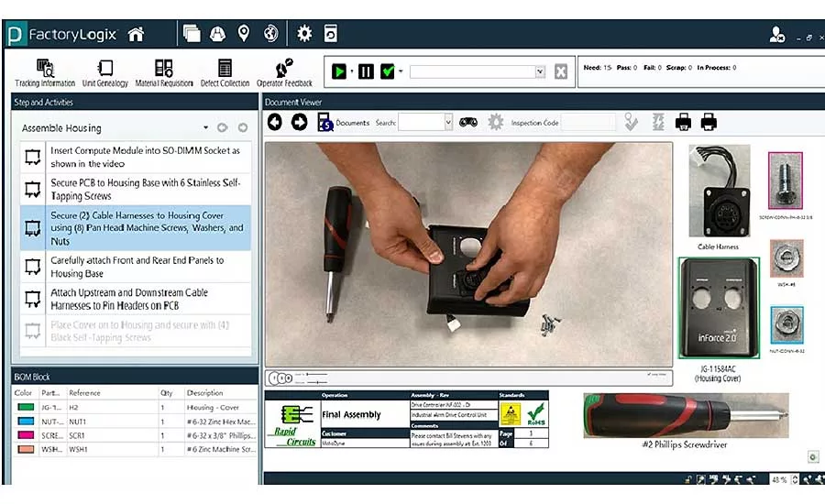Click the user account icon top right
Image resolution: width=825 pixels, height=504 pixels.
coord(776,35)
